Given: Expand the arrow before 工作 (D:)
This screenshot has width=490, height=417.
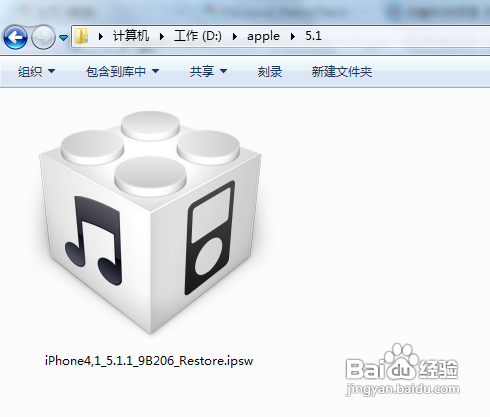Looking at the screenshot, I should pos(162,36).
